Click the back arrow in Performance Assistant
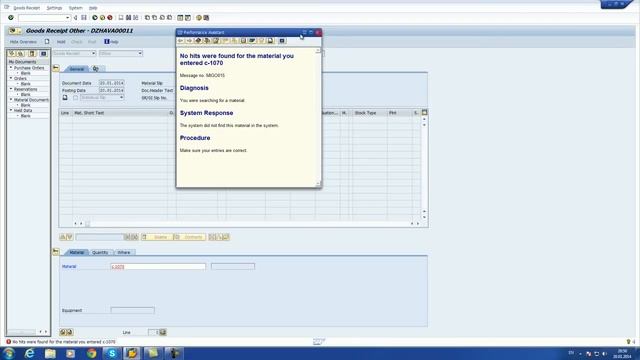Screen dimensions: 640x360 (181, 41)
